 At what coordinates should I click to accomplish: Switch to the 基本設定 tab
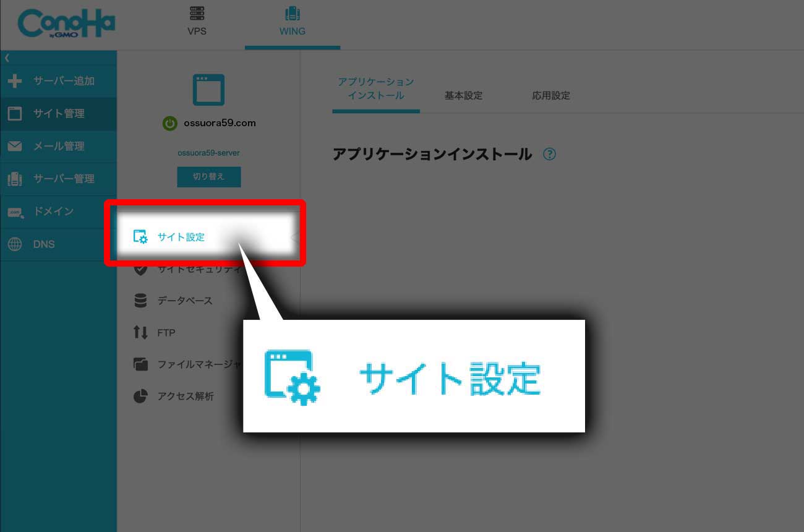coord(463,96)
